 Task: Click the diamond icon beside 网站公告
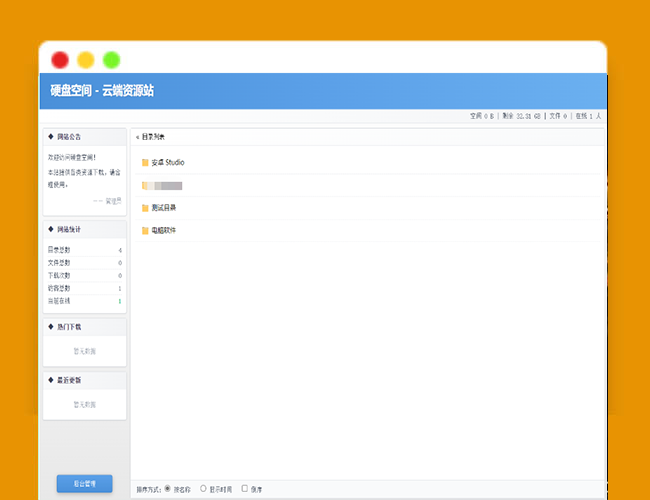51,136
